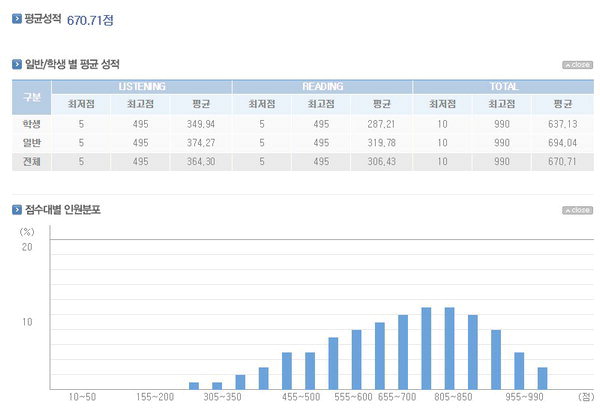Image resolution: width=600 pixels, height=414 pixels.
Task: Select the 전체 row label
Action: 31,161
